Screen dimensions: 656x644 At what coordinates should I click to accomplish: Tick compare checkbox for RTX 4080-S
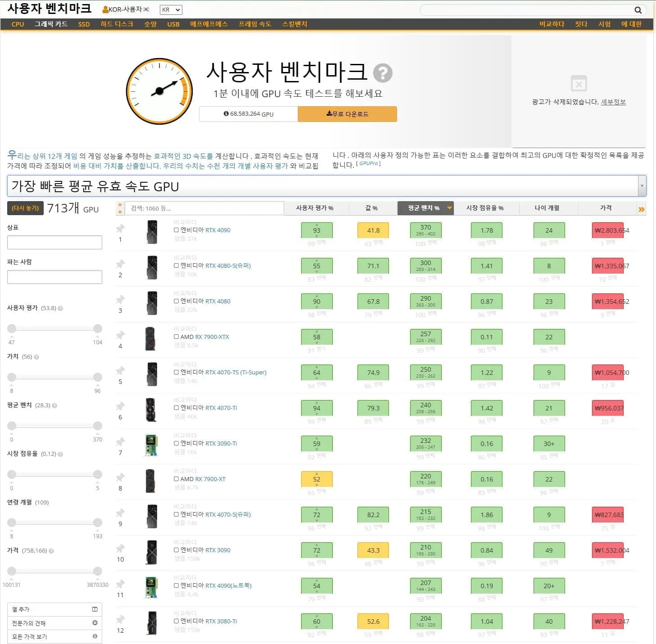[x=176, y=266]
